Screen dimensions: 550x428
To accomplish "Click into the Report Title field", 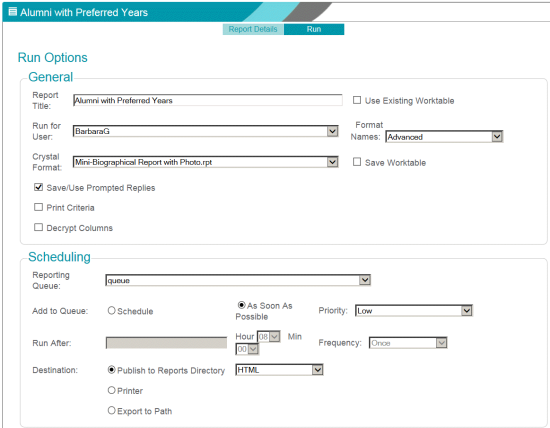I will pos(208,100).
